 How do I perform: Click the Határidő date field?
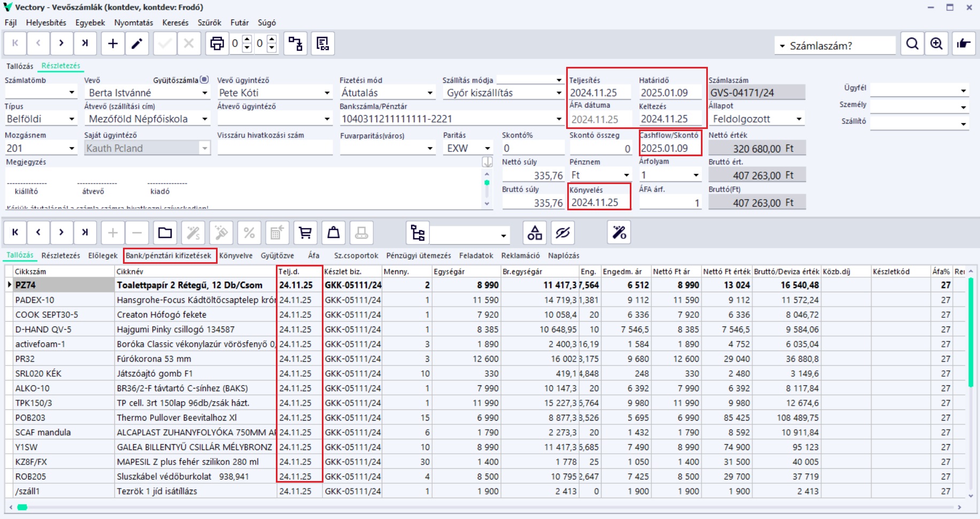pyautogui.click(x=669, y=93)
